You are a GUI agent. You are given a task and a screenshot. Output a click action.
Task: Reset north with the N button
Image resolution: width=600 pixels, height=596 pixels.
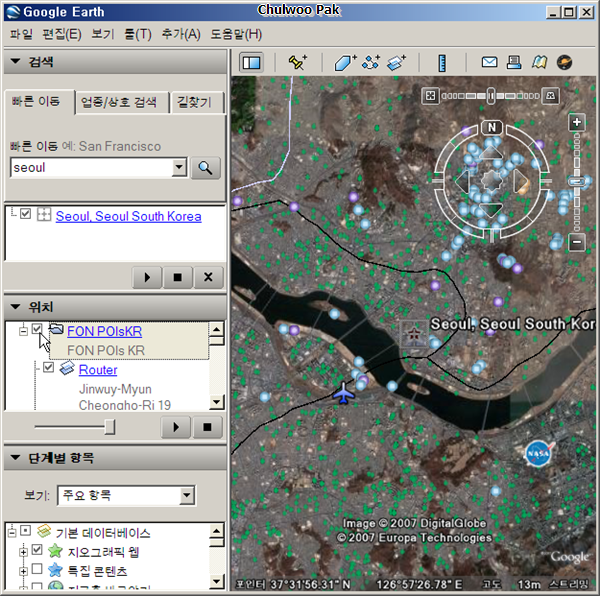492,127
